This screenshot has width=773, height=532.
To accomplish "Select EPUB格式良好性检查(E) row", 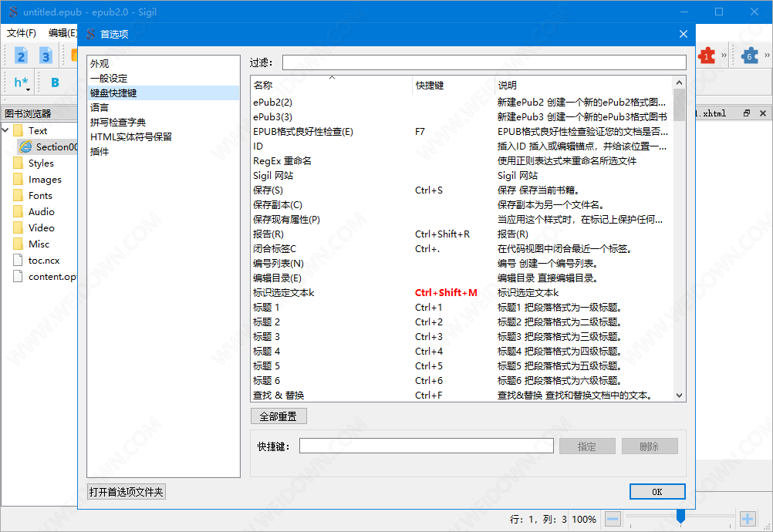I will point(461,132).
